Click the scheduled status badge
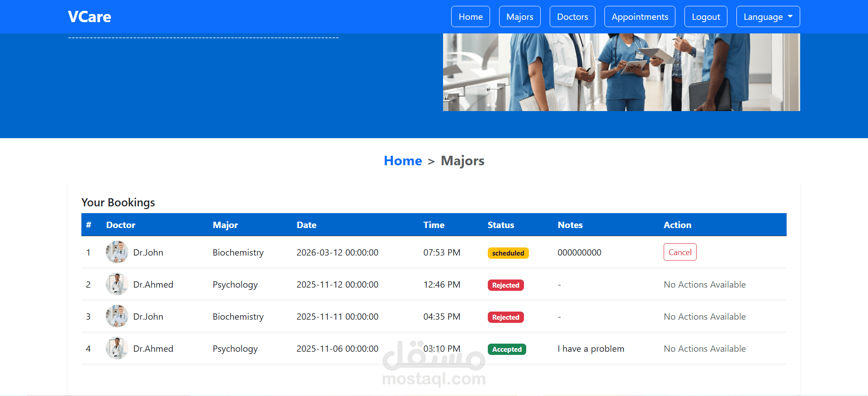This screenshot has width=868, height=396. coord(508,253)
